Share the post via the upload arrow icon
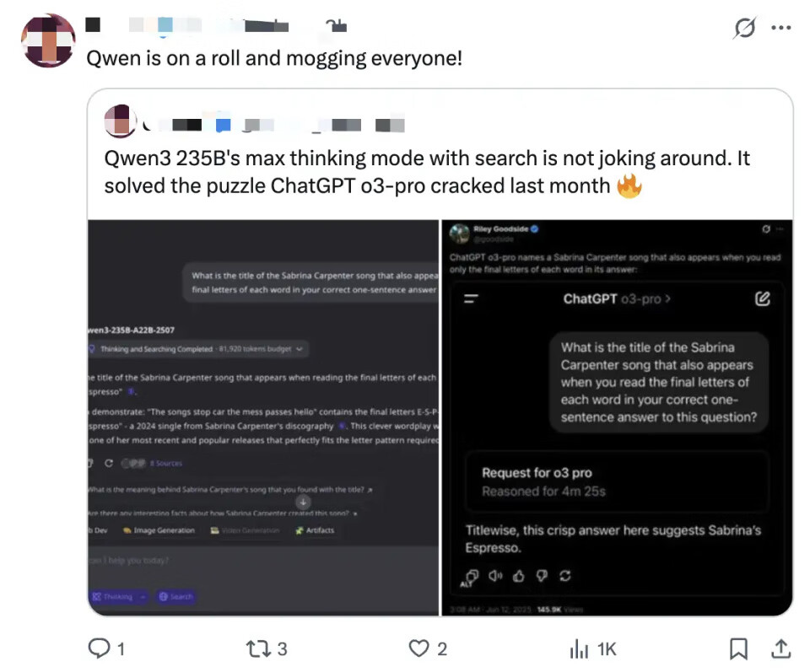This screenshot has height=672, width=810. point(781,648)
